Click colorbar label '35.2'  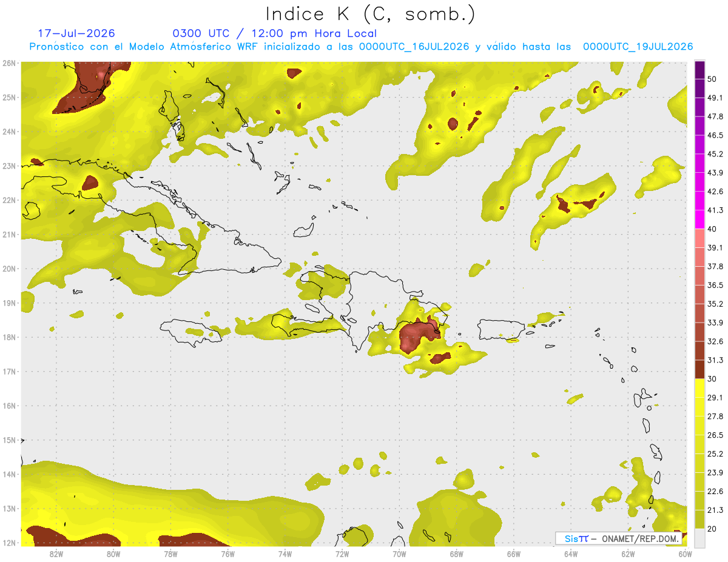[715, 304]
